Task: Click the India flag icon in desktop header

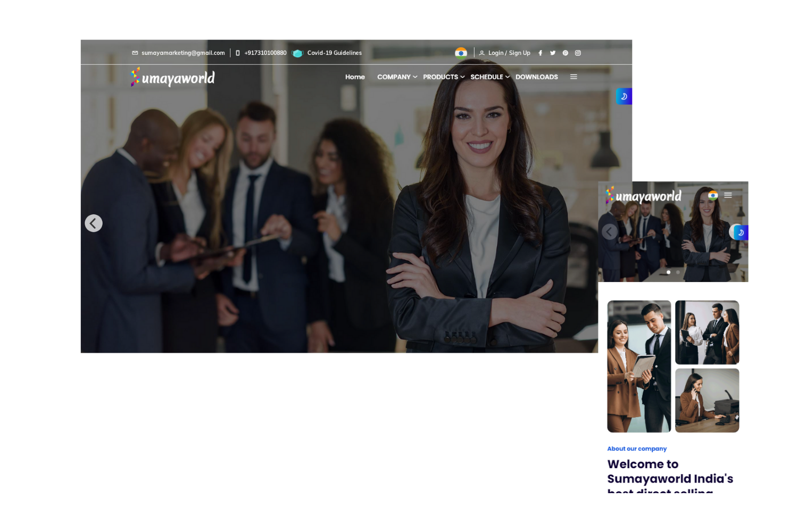Action: 461,53
